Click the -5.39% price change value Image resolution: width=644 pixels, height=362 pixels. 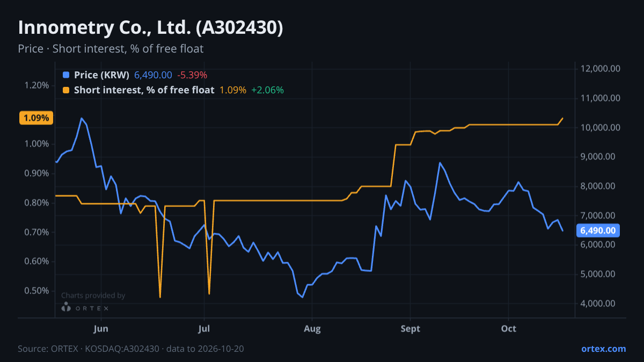[192, 75]
